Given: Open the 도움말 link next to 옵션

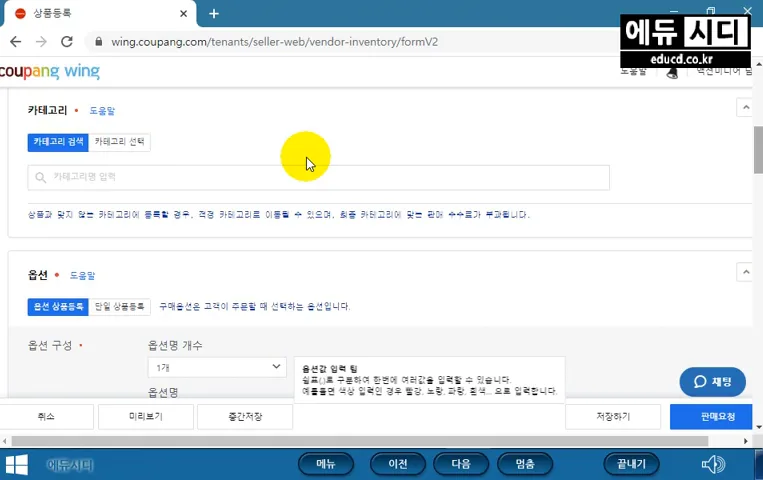Looking at the screenshot, I should [x=82, y=276].
